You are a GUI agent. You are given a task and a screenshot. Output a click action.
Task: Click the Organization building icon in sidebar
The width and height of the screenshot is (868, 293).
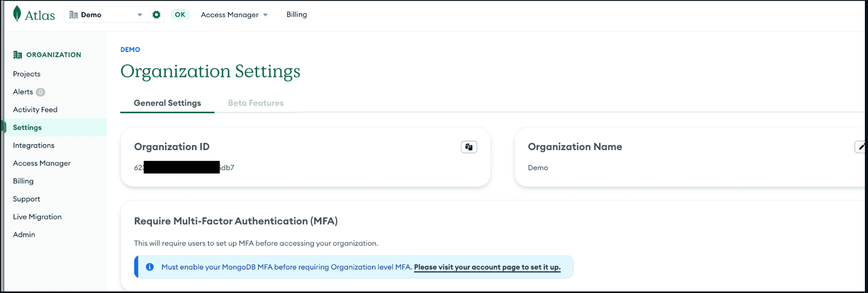(x=18, y=55)
